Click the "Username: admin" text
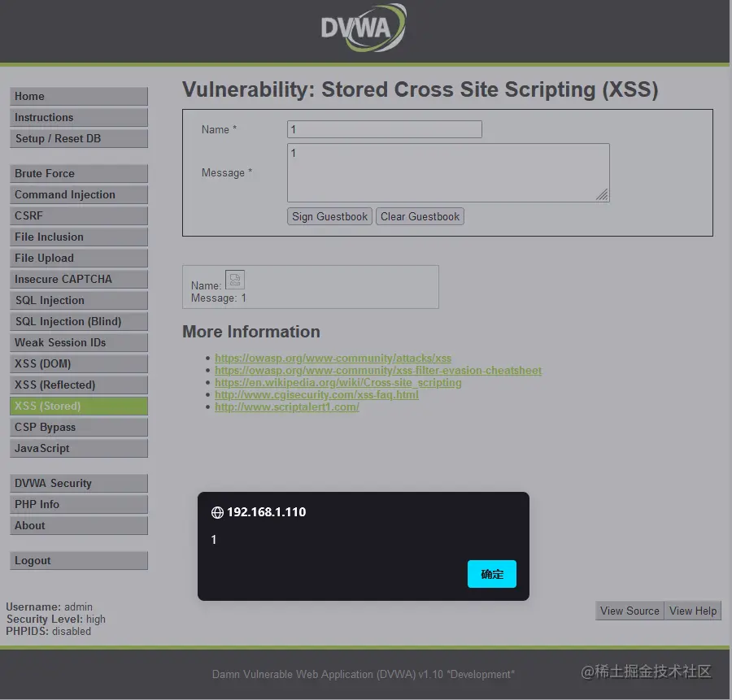The width and height of the screenshot is (732, 700). (x=49, y=607)
